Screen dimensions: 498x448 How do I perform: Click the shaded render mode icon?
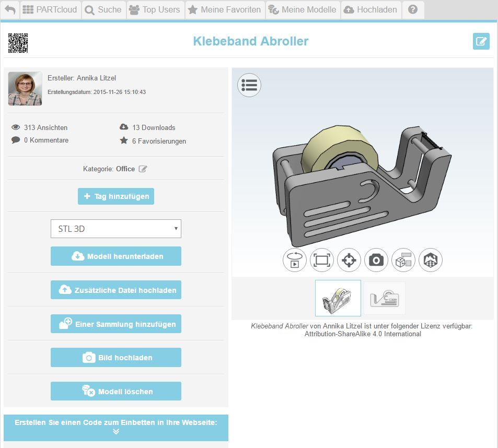click(x=431, y=260)
